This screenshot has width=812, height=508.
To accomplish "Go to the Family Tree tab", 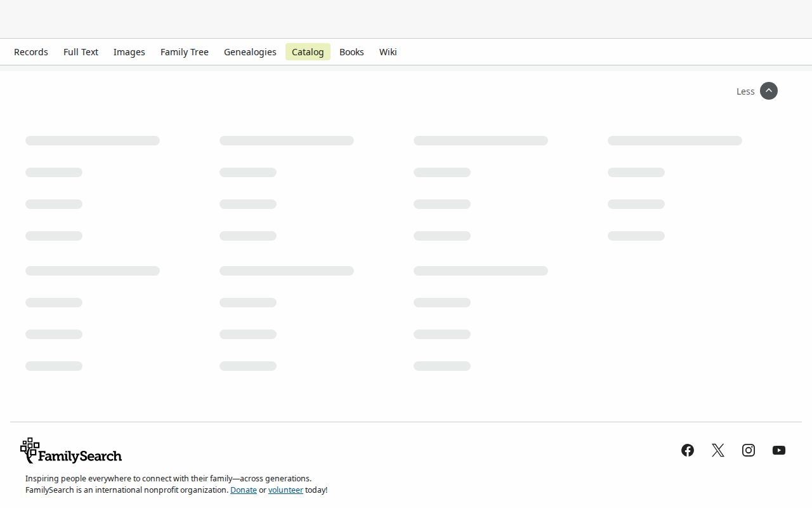I will tap(185, 52).
